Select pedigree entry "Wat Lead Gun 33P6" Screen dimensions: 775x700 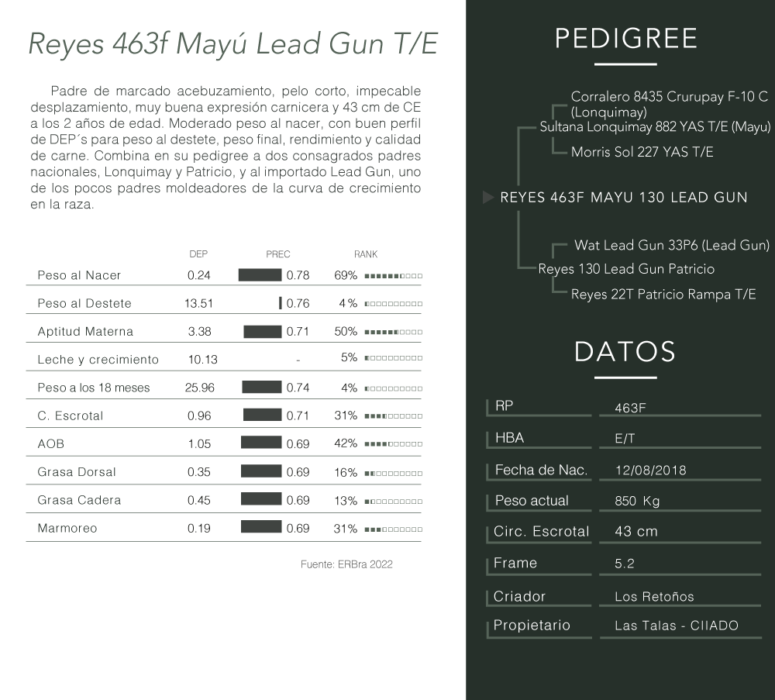coord(635,245)
